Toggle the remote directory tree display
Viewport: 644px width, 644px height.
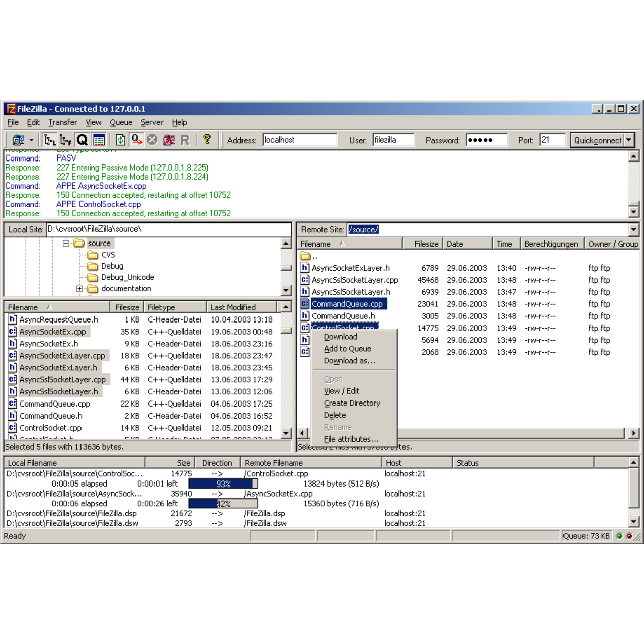[66, 140]
